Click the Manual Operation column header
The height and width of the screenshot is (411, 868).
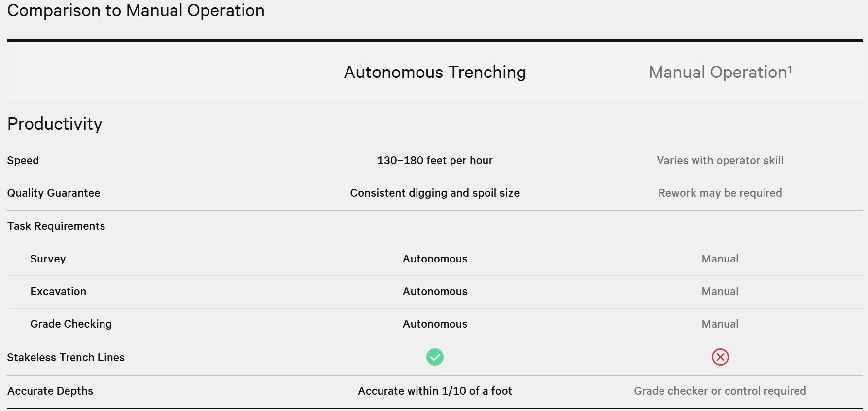[x=717, y=73]
